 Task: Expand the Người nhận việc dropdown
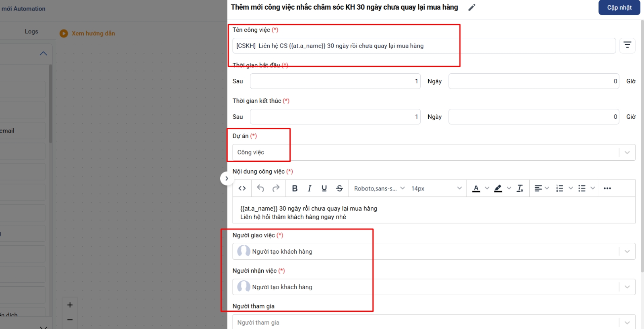627,287
